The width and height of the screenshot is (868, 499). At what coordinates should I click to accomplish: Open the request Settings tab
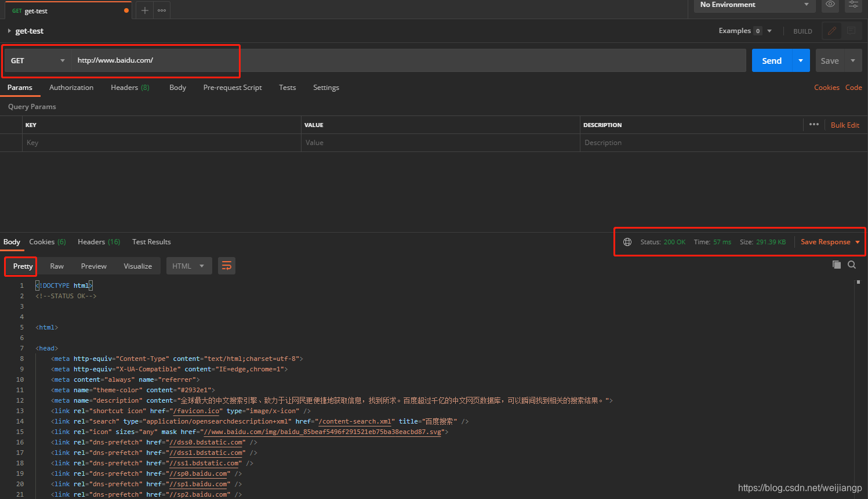click(x=326, y=88)
